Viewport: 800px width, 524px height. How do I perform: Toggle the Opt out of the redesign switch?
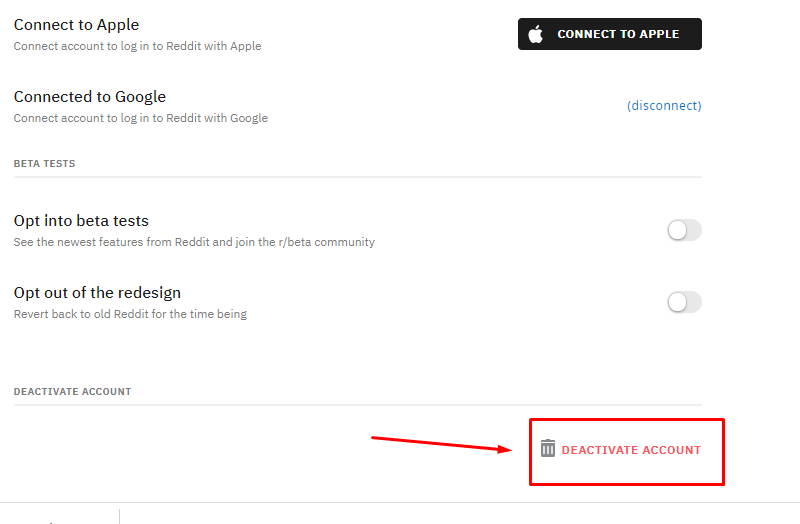coord(684,302)
